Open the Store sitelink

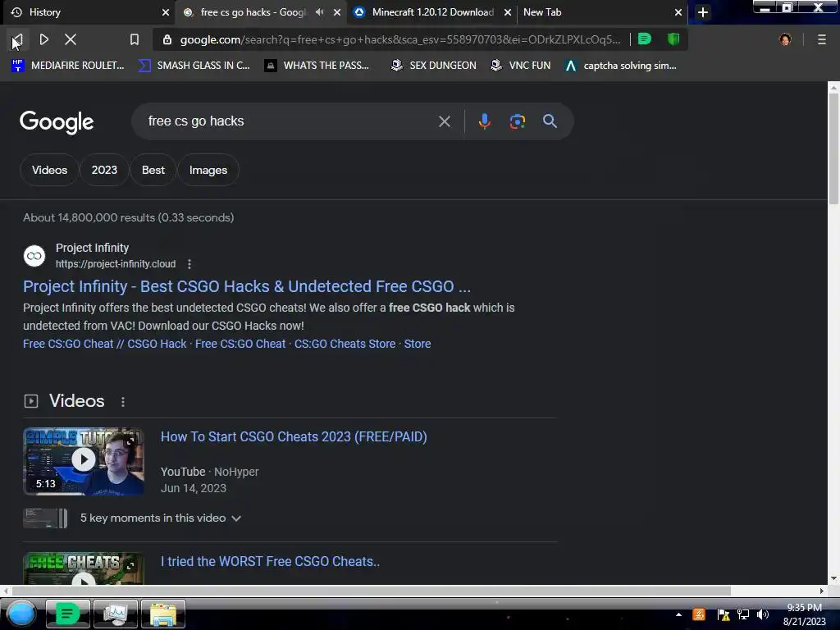point(418,344)
